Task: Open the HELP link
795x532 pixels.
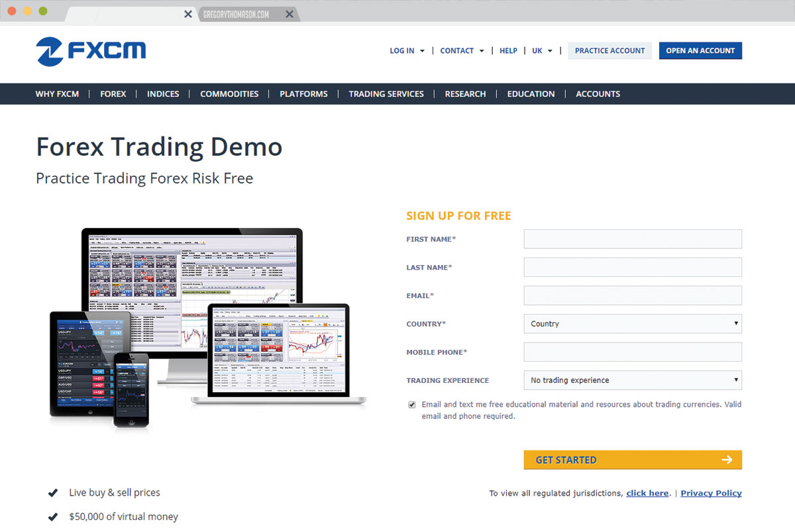Action: [x=508, y=51]
